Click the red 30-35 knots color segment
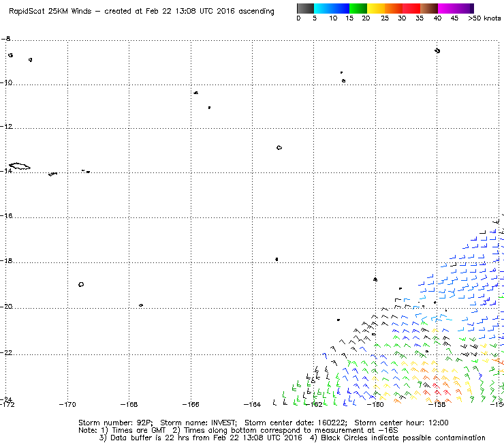The width and height of the screenshot is (504, 443). (x=411, y=8)
